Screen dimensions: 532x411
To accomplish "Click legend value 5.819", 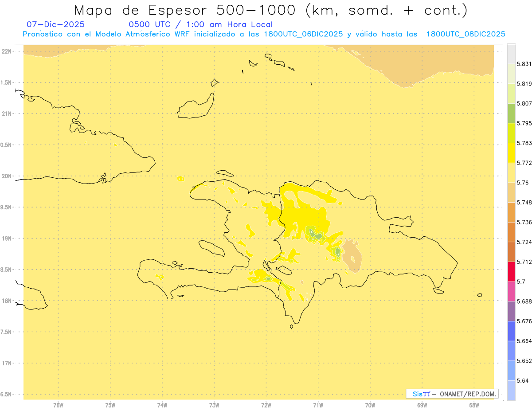I will (525, 84).
